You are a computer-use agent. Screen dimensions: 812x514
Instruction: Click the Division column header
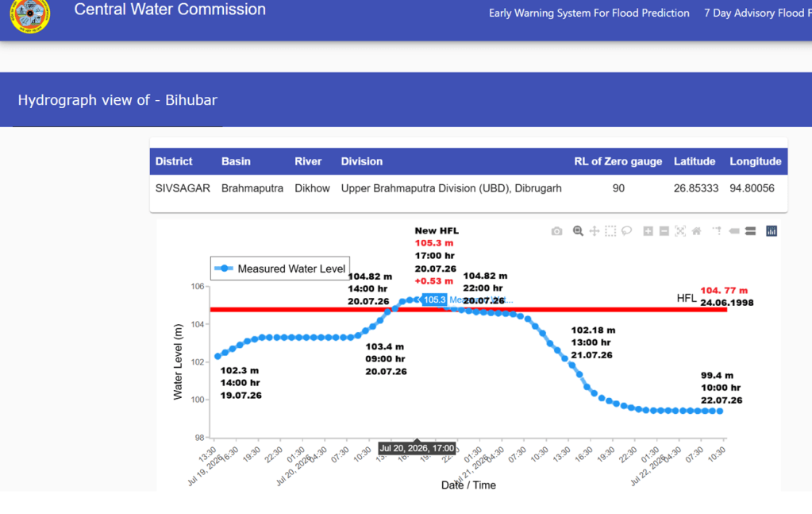point(361,161)
